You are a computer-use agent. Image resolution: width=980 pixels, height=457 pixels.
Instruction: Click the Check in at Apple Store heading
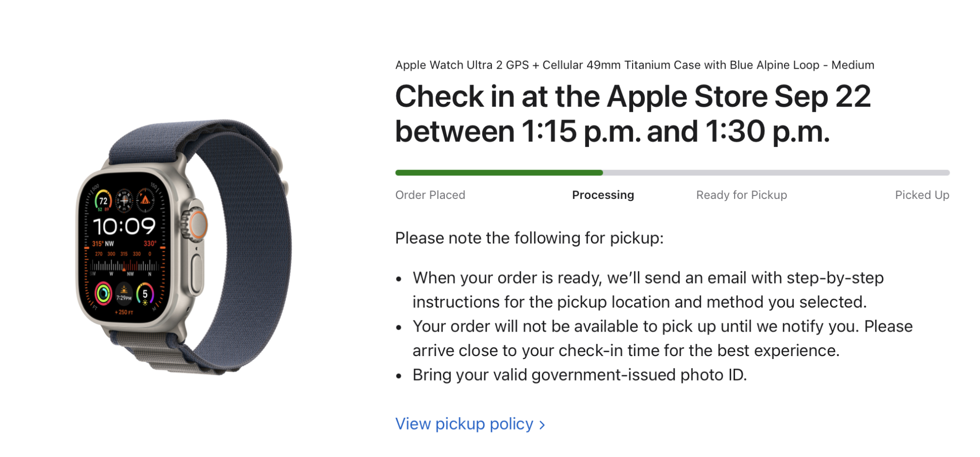(x=633, y=114)
